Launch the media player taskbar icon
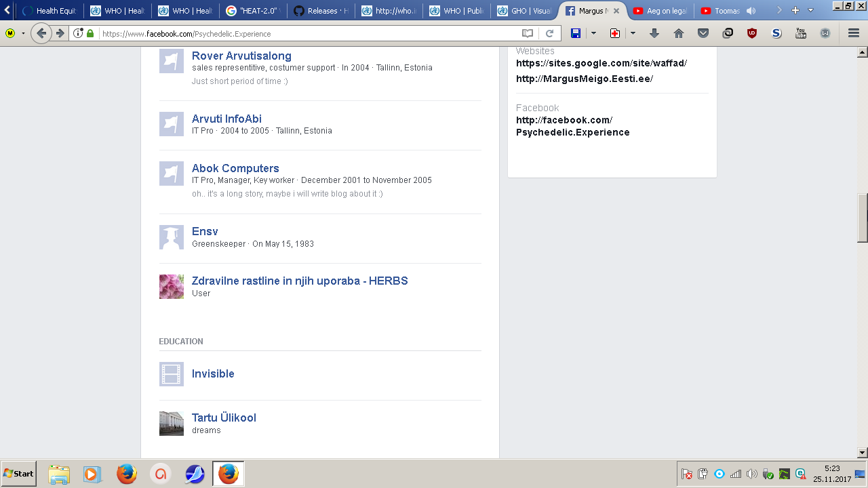This screenshot has width=868, height=488. click(92, 474)
